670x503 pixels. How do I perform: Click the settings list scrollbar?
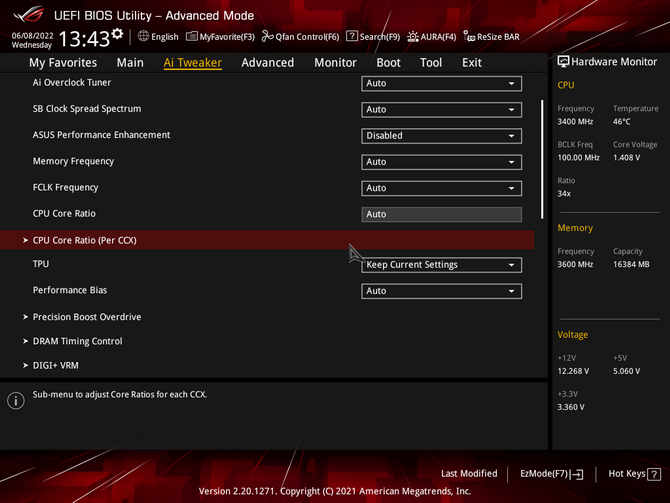click(x=542, y=159)
